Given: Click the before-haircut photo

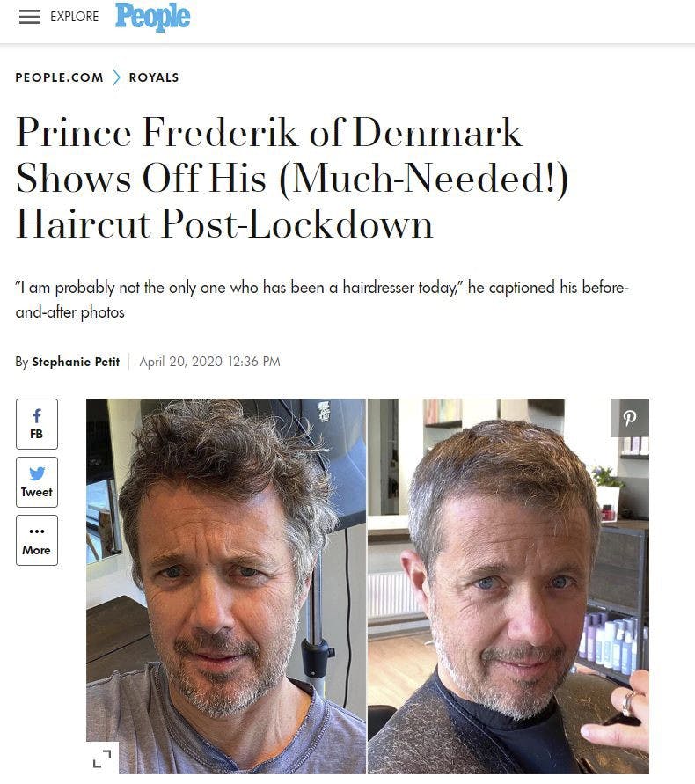Looking at the screenshot, I should (226, 586).
